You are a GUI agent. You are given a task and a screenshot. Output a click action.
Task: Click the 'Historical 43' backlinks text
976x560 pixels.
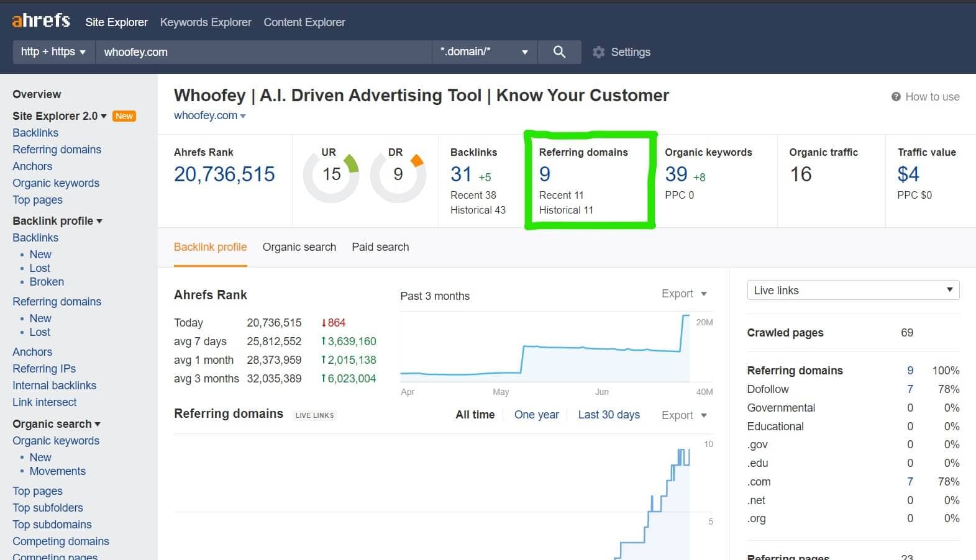tap(478, 210)
